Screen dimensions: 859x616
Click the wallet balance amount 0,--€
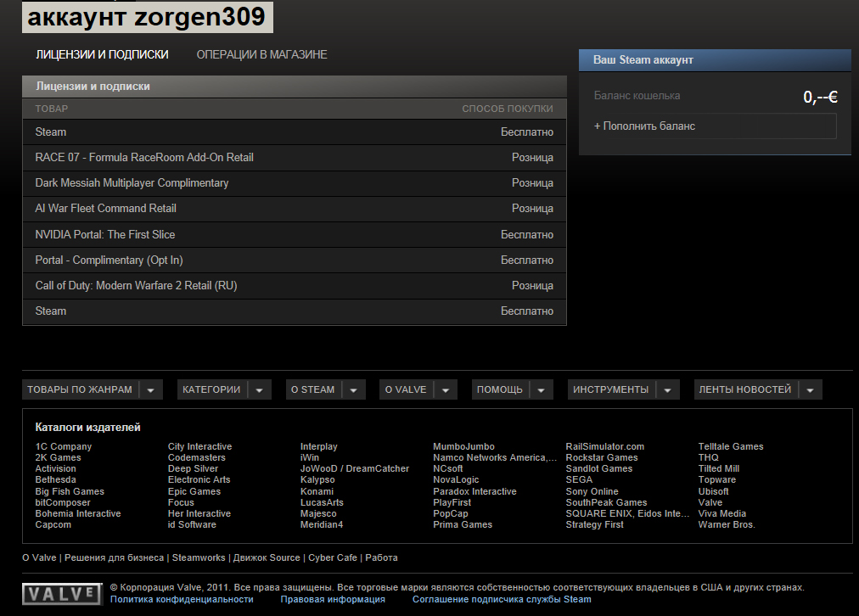(820, 97)
